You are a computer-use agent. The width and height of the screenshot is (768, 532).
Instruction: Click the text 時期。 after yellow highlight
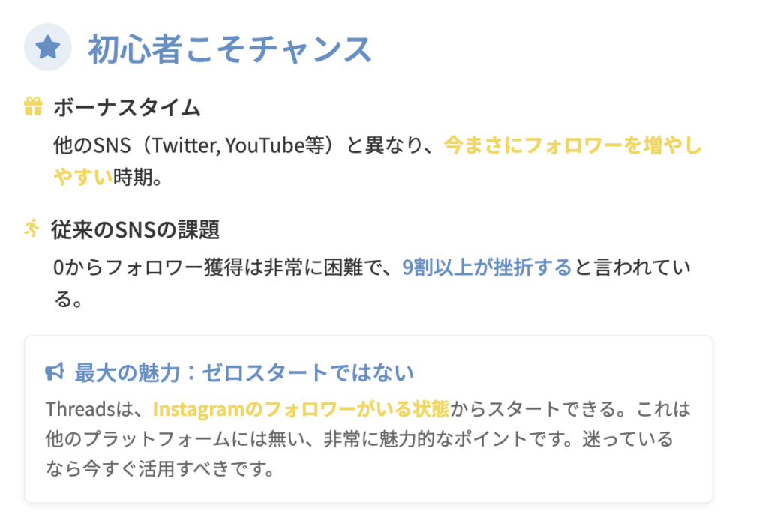(137, 178)
